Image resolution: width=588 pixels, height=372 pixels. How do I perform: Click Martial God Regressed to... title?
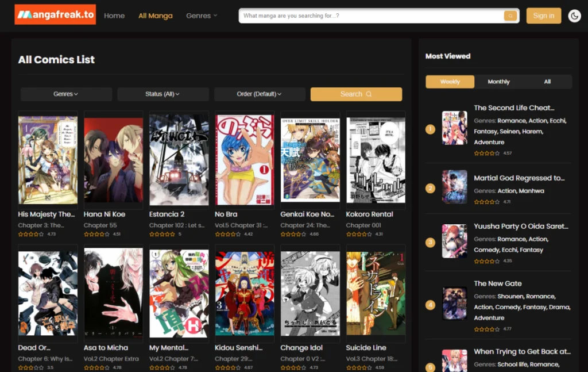point(519,178)
